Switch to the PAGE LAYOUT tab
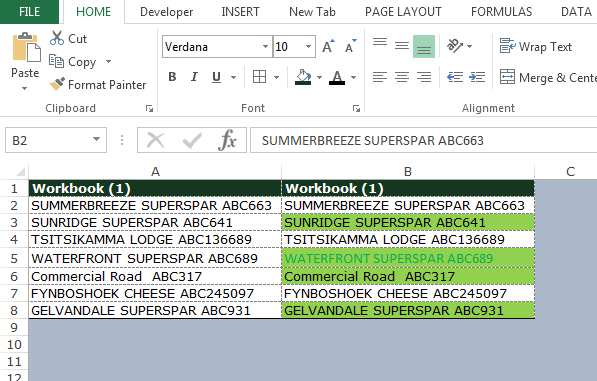This screenshot has height=381, width=597. [403, 12]
